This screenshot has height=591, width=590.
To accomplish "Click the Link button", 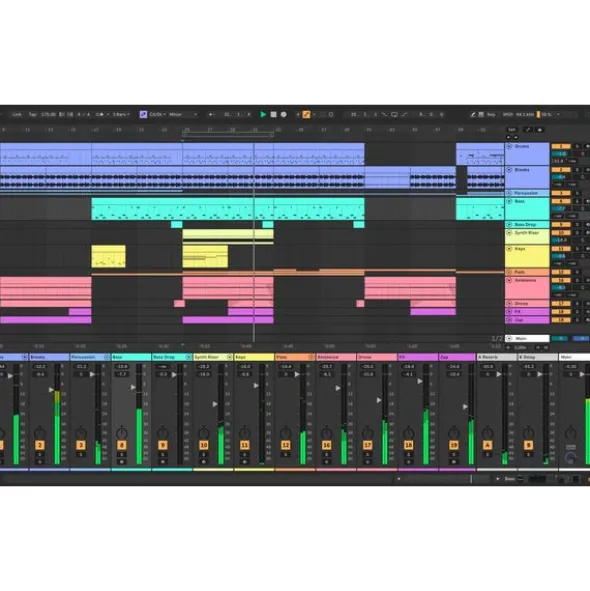I will (x=17, y=114).
